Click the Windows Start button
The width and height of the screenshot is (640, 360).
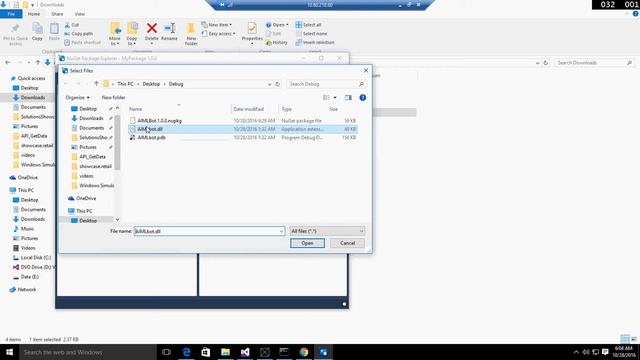[x=9, y=352]
